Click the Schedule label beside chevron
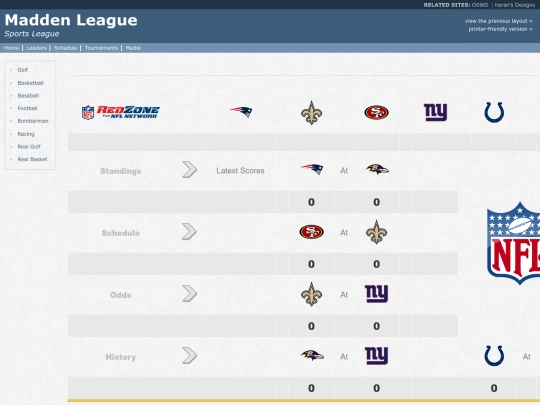 point(121,233)
